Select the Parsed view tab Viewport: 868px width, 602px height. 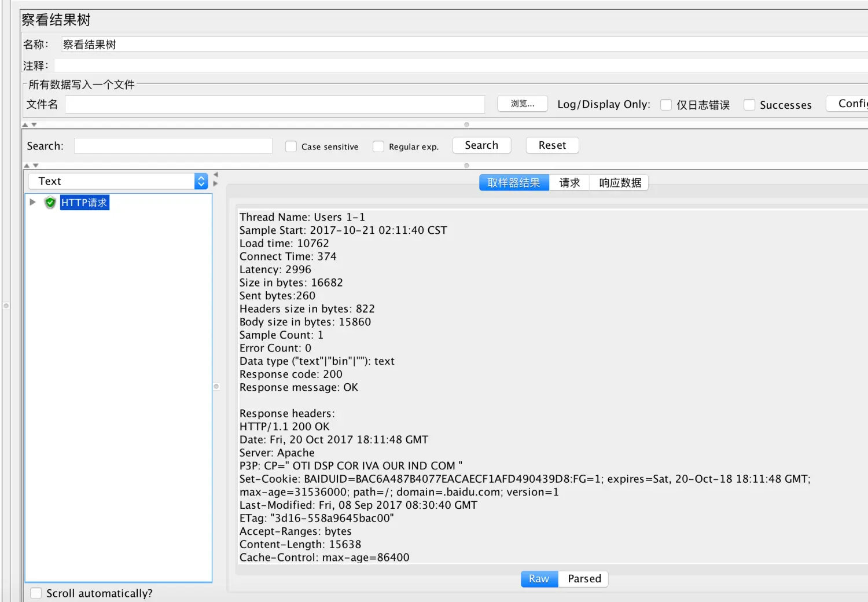click(x=584, y=579)
